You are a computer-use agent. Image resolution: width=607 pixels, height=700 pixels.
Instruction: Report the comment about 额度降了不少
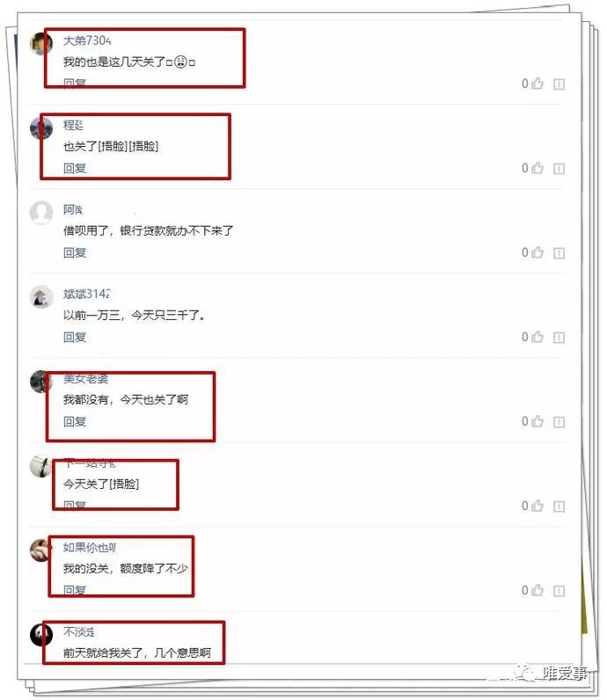click(x=559, y=591)
